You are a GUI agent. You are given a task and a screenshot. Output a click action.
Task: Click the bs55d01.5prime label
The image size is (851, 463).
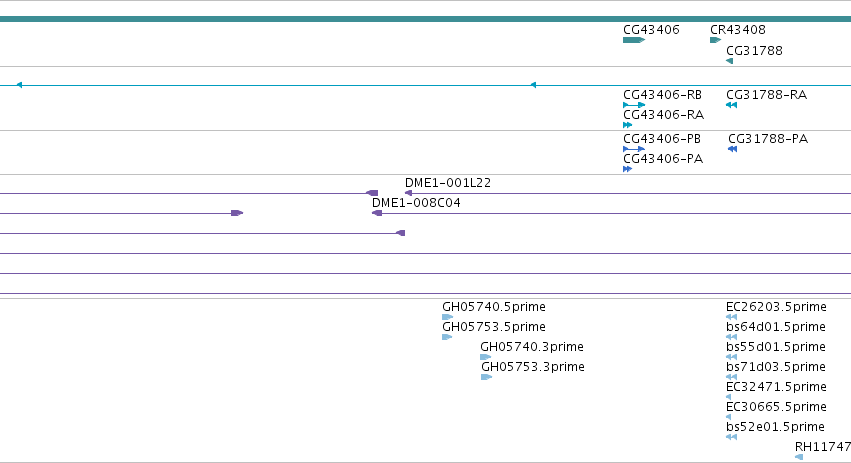pos(776,347)
